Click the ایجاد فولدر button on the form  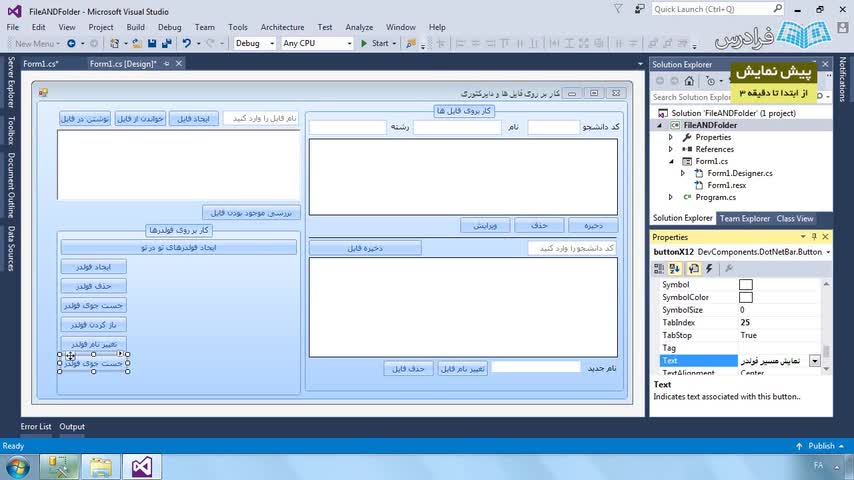(x=94, y=267)
